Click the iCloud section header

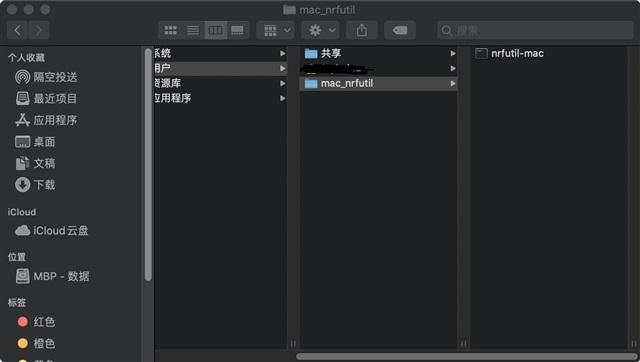coord(22,212)
